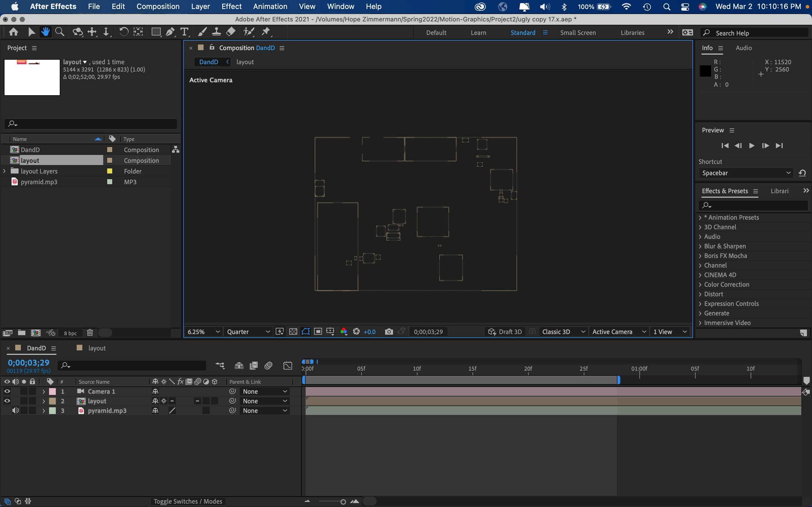This screenshot has width=812, height=507.
Task: Click the snapshot camera icon in viewer
Action: point(389,332)
